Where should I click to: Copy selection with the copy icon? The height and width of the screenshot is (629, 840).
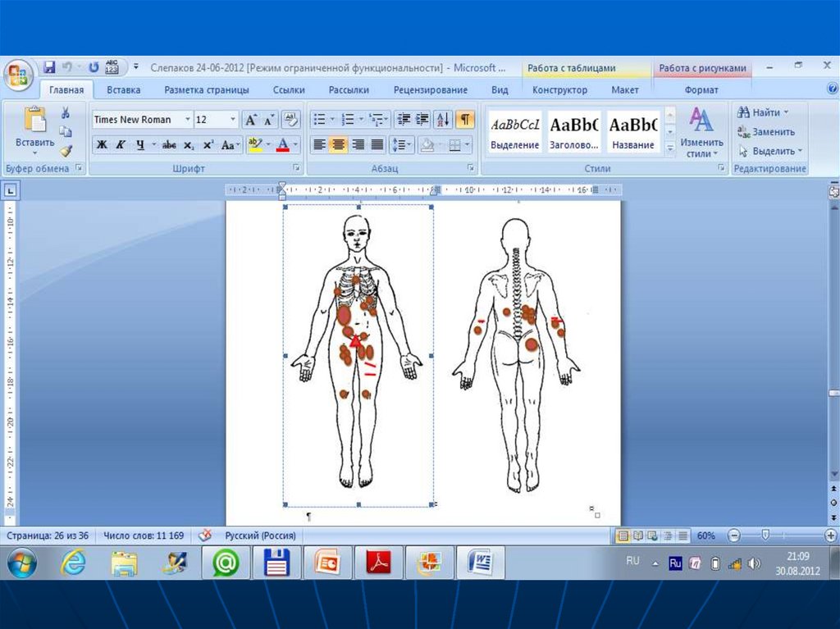pyautogui.click(x=66, y=132)
